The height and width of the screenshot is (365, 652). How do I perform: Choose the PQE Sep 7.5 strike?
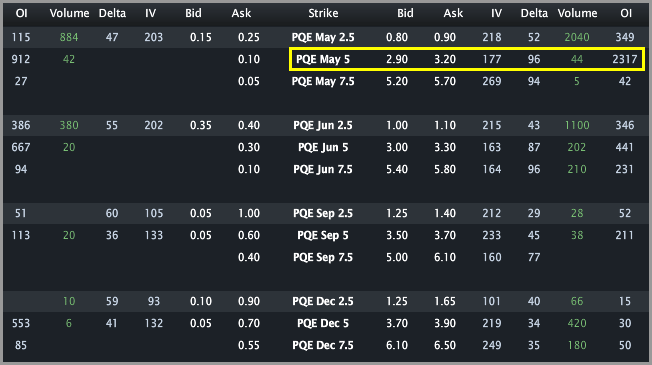323,257
